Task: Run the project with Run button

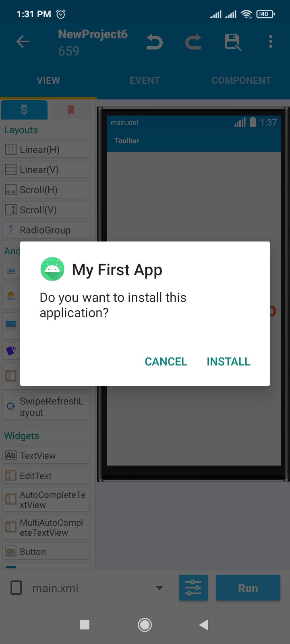Action: click(x=248, y=588)
